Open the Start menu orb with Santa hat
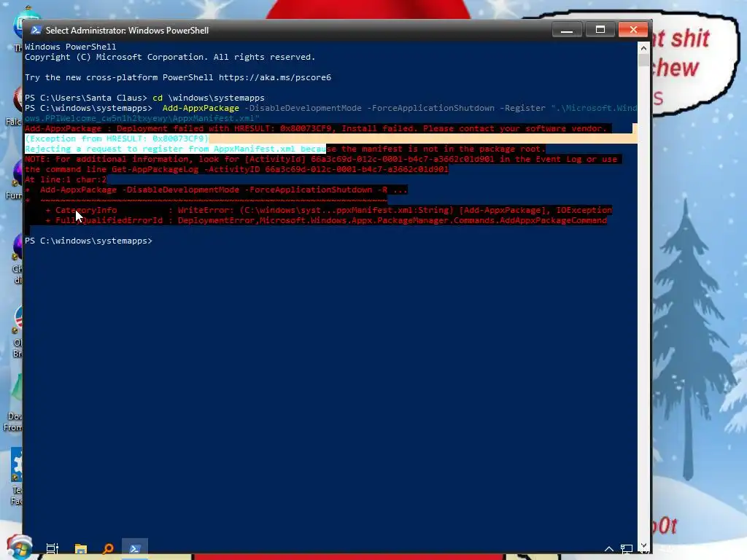Viewport: 747px width, 560px height. coord(20,547)
